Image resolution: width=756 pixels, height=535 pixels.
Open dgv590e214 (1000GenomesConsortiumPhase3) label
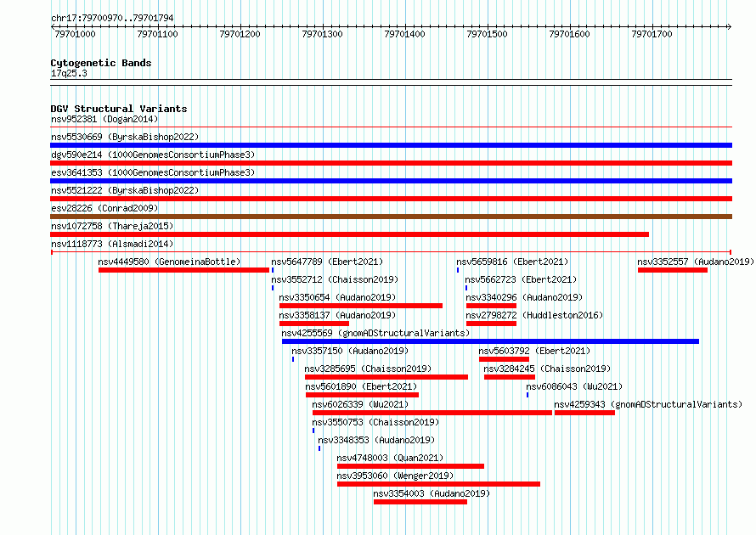[x=153, y=155]
